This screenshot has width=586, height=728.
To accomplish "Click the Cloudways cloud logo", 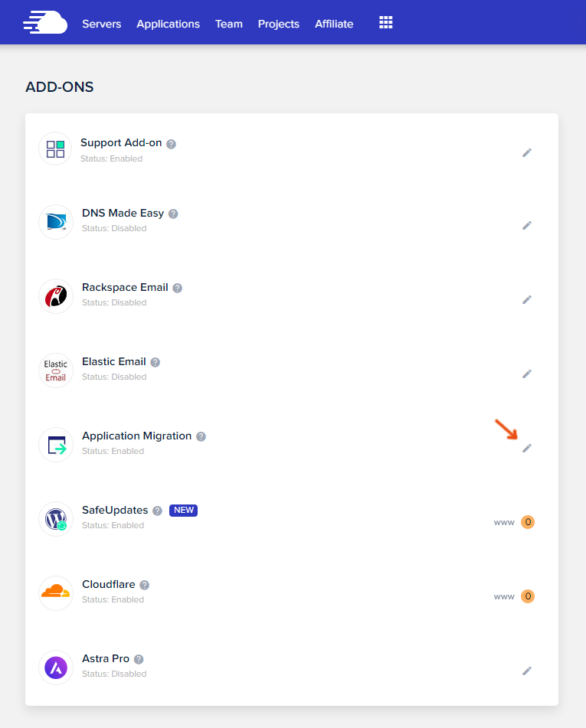I will [45, 22].
